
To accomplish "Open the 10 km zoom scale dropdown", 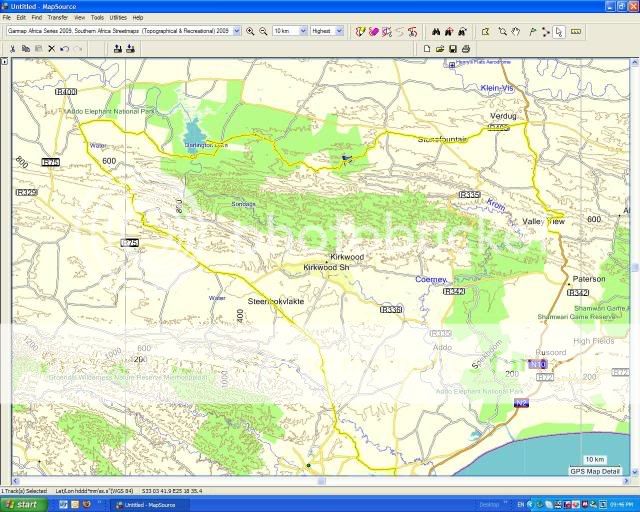I will [303, 31].
